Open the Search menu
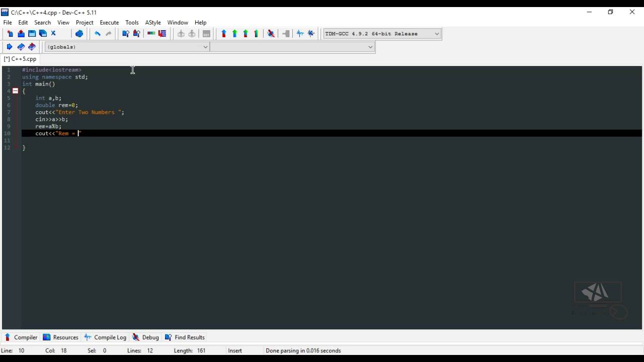644x362 pixels. 43,23
